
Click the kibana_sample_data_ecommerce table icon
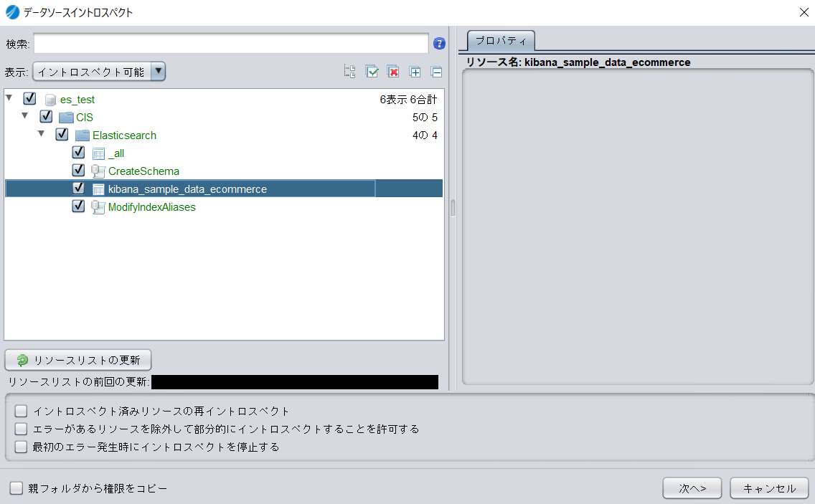[99, 190]
